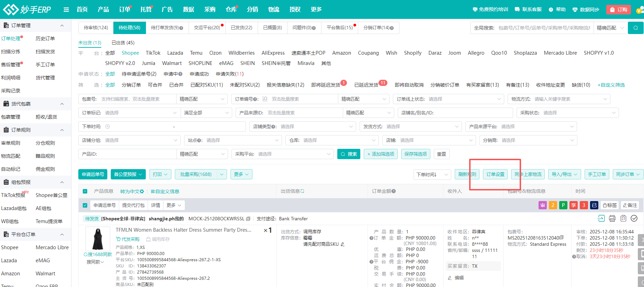Click the 标签 tag button in the order row

tap(610, 205)
